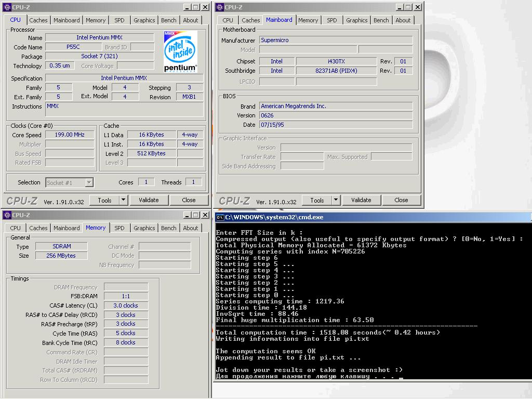Click Close button in CPU window
This screenshot has width=532, height=399.
(x=189, y=200)
